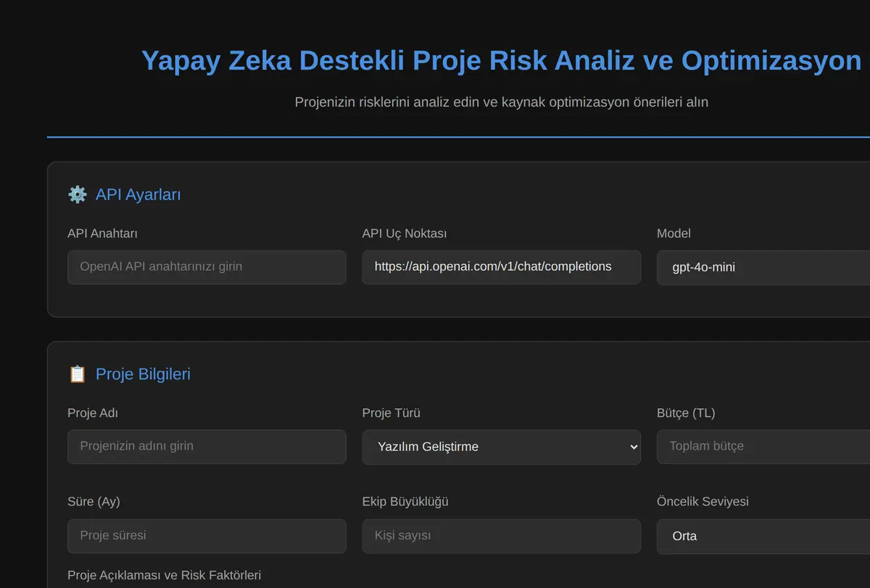Click the API Uç Noktası label
Image resolution: width=870 pixels, height=588 pixels.
click(405, 233)
